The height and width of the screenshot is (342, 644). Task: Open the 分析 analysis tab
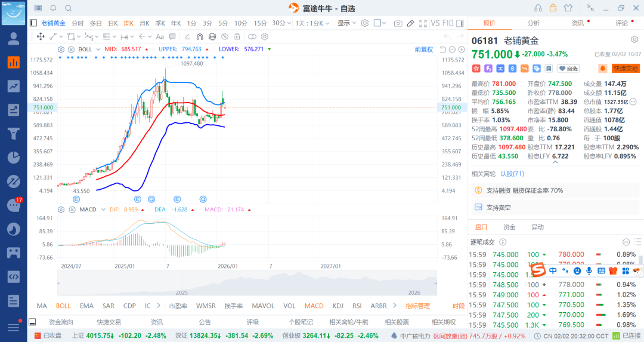(533, 23)
